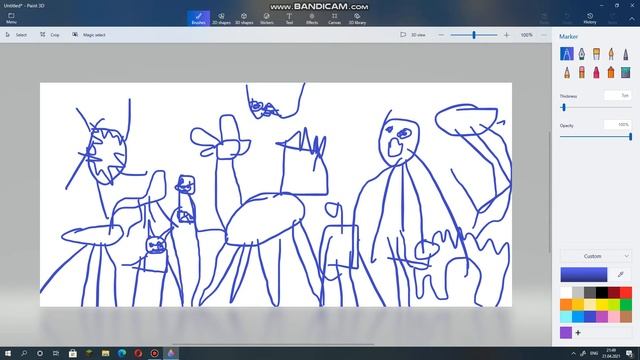The height and width of the screenshot is (360, 640).
Task: Select the Oil brush tool
Action: (596, 54)
